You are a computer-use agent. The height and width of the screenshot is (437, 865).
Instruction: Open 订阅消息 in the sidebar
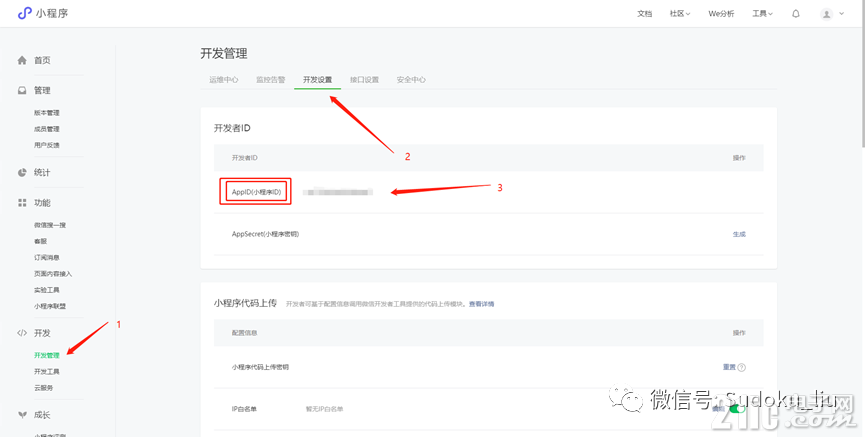[46, 257]
